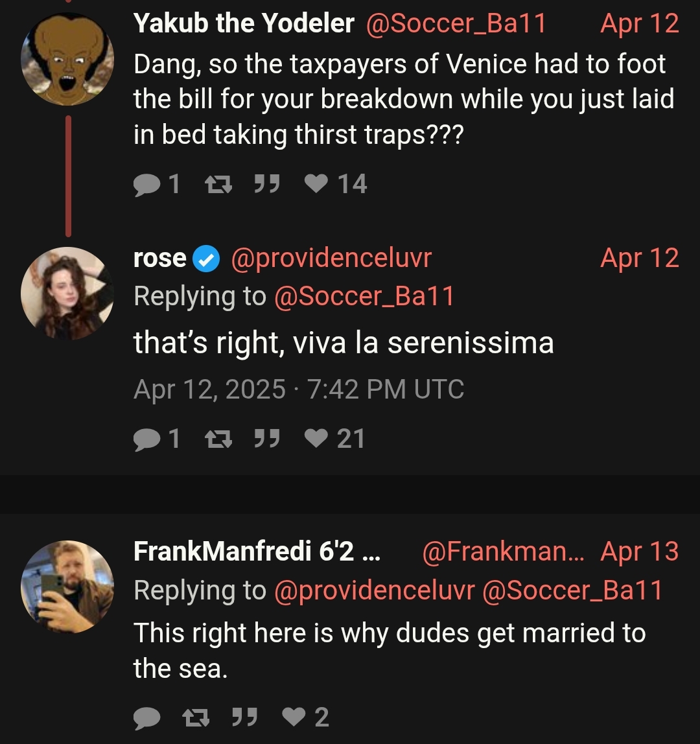Quote rose's serenissima post

(266, 439)
